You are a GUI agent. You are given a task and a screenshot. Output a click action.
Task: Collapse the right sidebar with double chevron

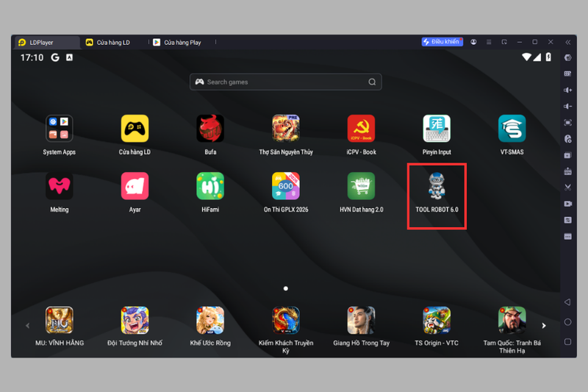click(x=567, y=42)
